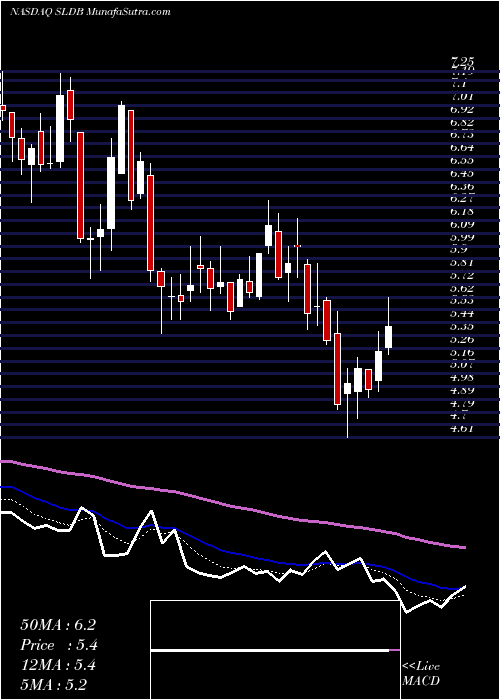Click the 7.01 price axis label
The image size is (500, 700).
pyautogui.click(x=462, y=96)
